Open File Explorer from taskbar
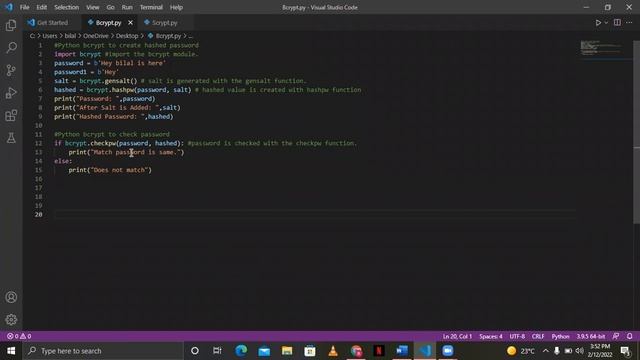The height and width of the screenshot is (360, 640). pyautogui.click(x=287, y=351)
